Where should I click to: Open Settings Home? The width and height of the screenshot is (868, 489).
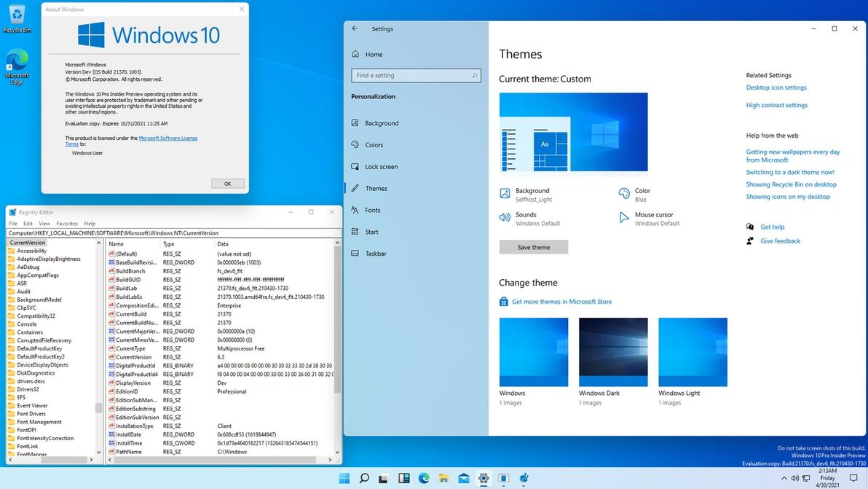[367, 54]
